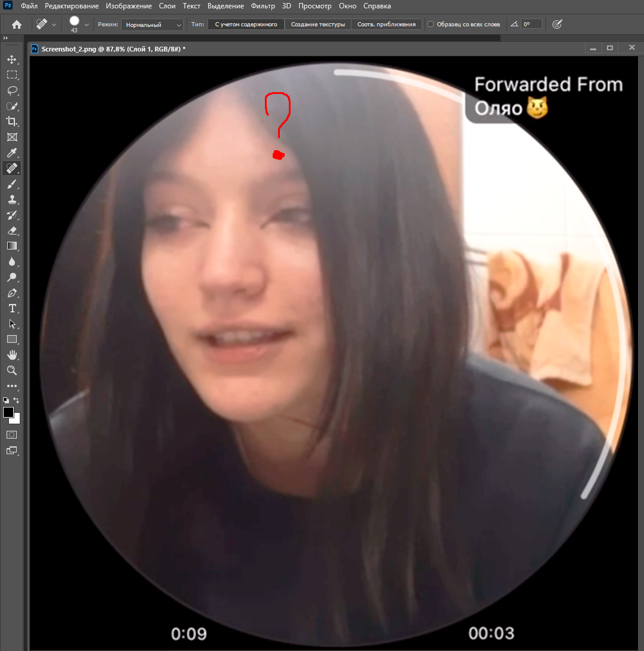Choose Создание текстуры type

pos(318,24)
